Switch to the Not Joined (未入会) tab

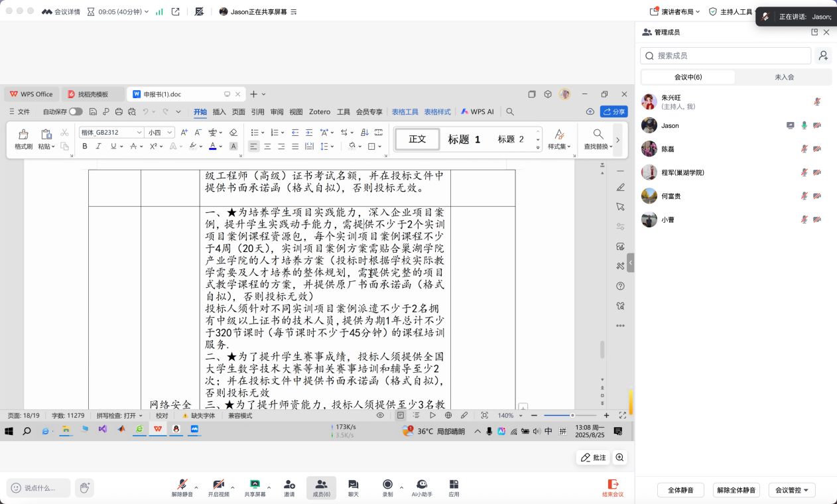coord(784,77)
